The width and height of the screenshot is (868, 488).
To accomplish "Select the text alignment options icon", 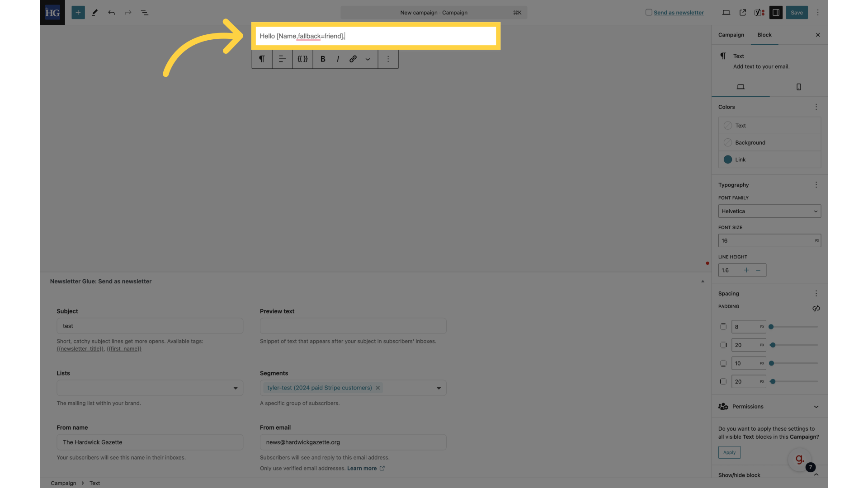I will click(282, 59).
